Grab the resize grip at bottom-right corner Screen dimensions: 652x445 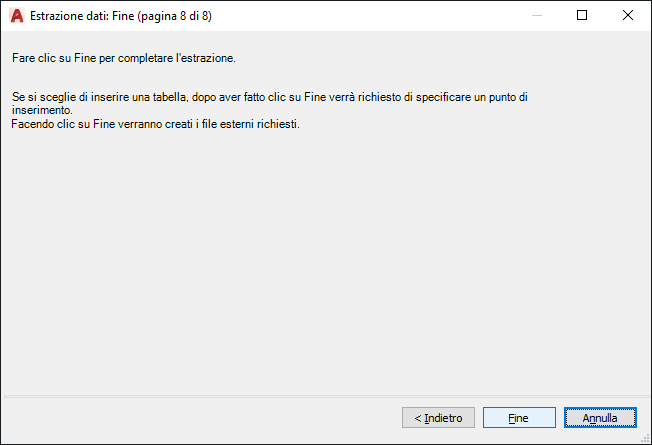(643, 437)
